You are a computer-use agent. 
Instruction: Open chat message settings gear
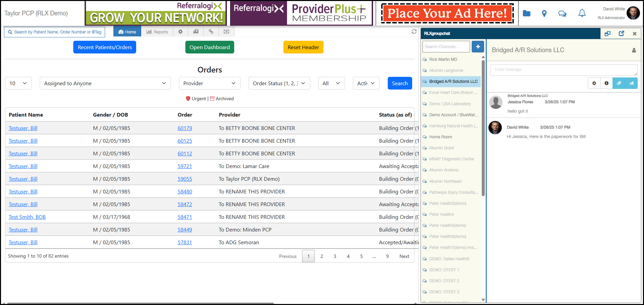point(594,83)
